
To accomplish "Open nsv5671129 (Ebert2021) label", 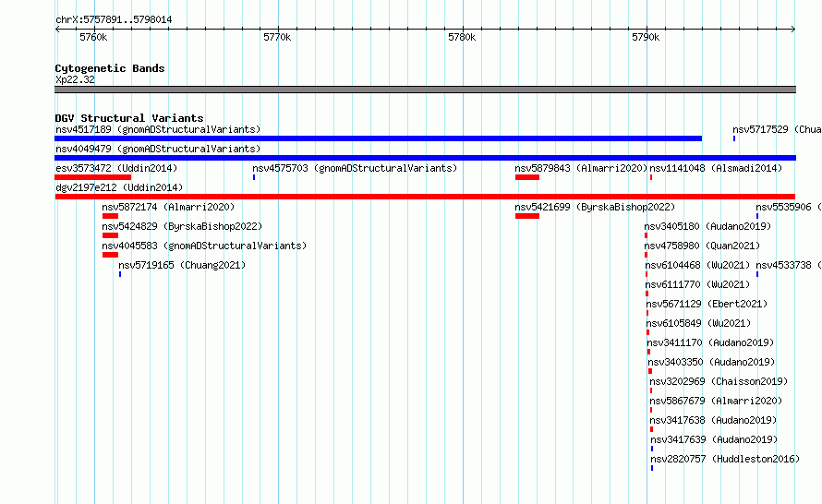I will [707, 304].
